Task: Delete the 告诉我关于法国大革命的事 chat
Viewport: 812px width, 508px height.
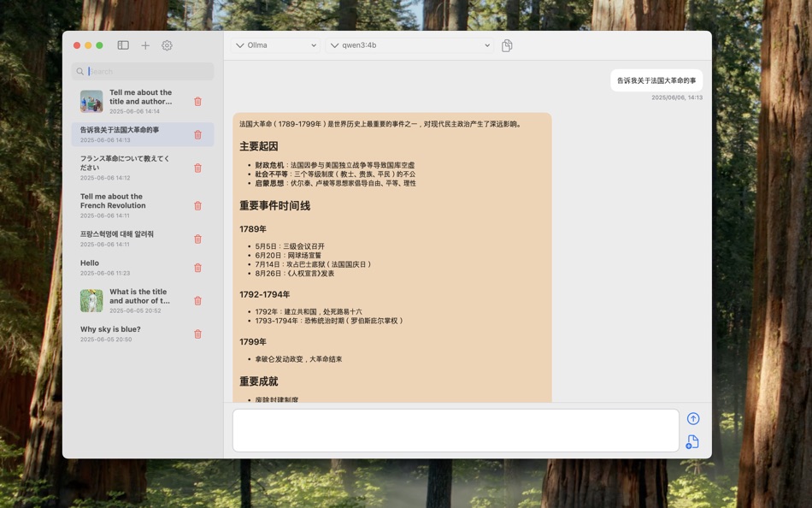Action: point(197,134)
